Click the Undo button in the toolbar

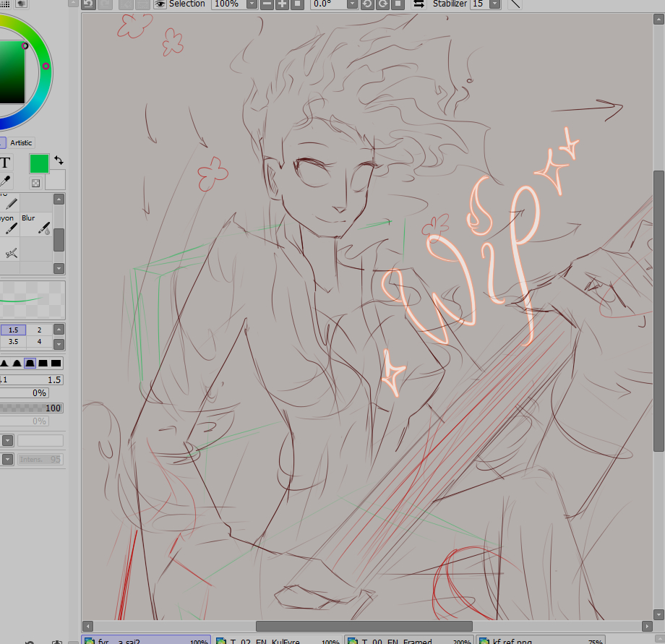(88, 4)
